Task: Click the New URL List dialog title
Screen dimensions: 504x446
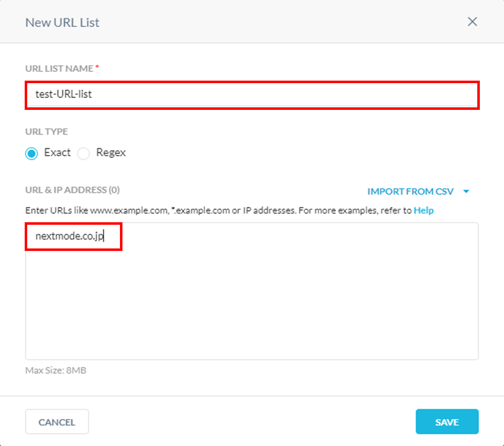Action: (x=62, y=22)
